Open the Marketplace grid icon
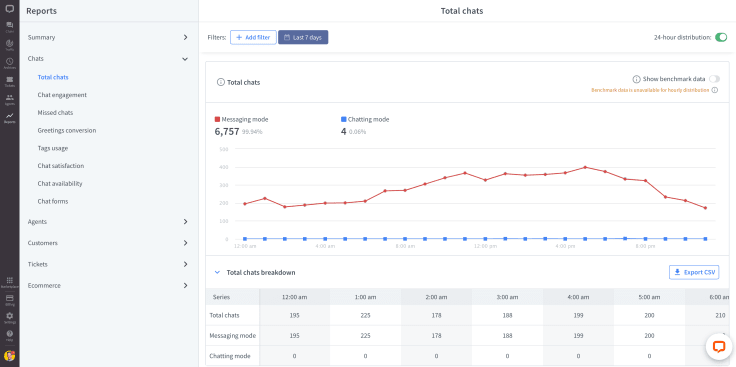The image size is (736, 367). click(x=9, y=282)
